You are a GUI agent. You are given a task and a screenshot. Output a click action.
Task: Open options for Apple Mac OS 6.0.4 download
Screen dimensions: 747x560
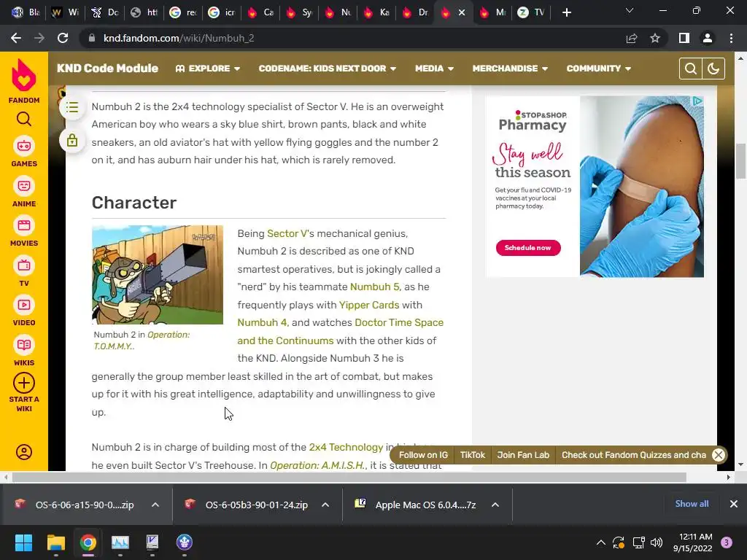(x=495, y=505)
